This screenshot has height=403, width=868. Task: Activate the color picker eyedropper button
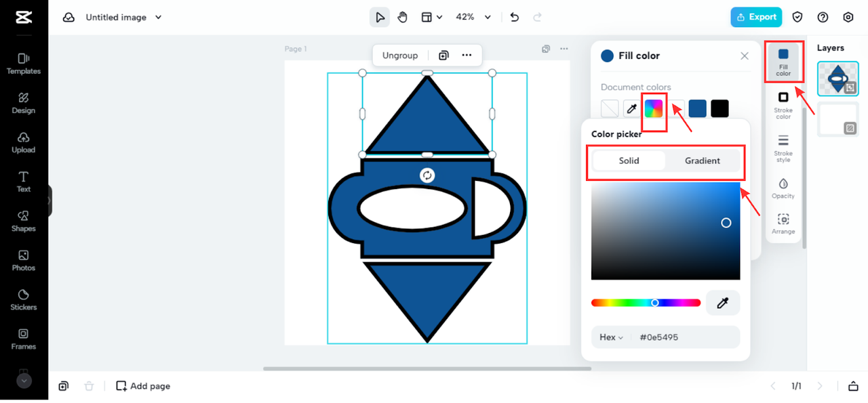(x=723, y=303)
